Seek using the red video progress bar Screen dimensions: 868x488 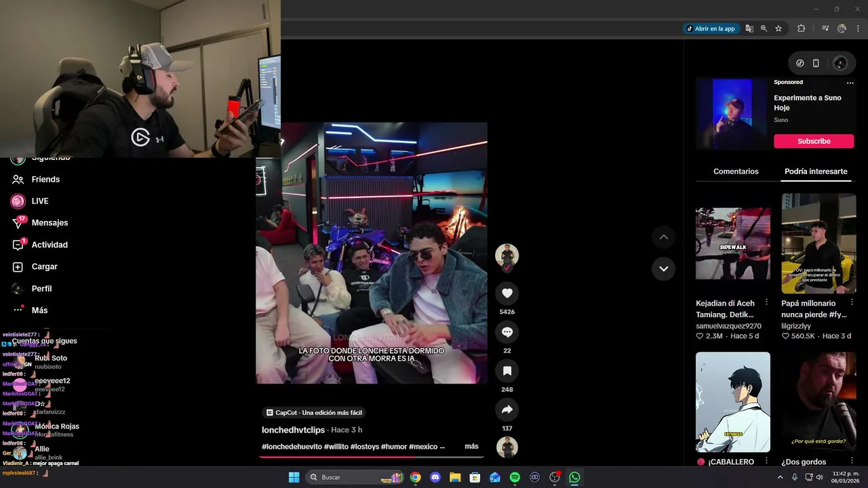[x=372, y=457]
